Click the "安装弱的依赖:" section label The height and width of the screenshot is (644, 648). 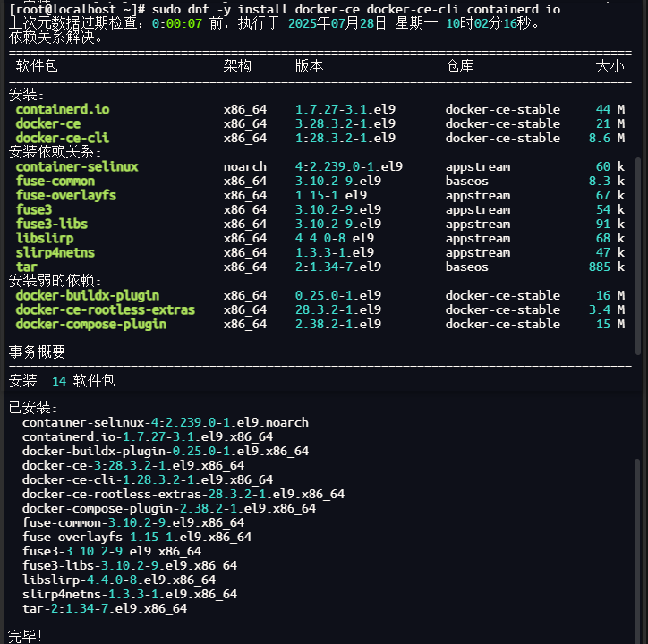point(55,281)
